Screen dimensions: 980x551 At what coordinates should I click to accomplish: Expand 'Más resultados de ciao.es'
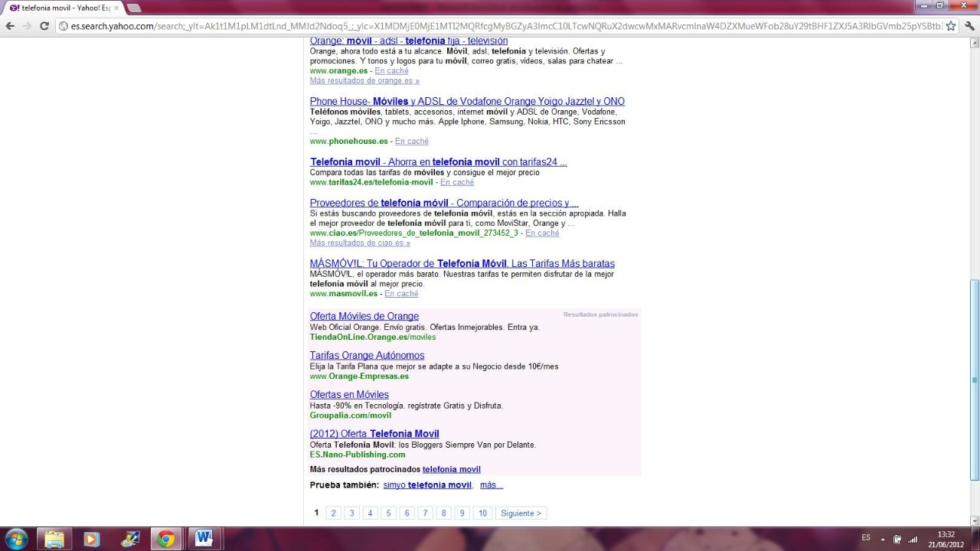360,243
